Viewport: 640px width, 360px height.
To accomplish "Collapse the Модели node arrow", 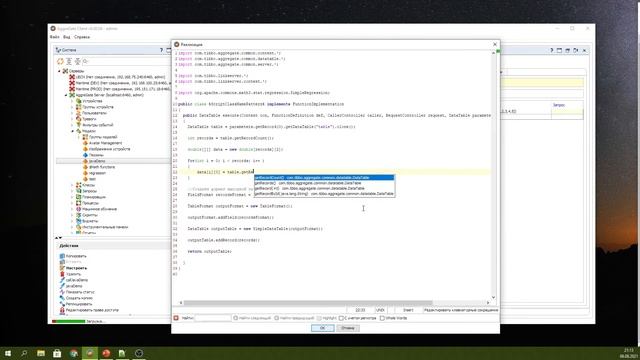I will tap(72, 131).
